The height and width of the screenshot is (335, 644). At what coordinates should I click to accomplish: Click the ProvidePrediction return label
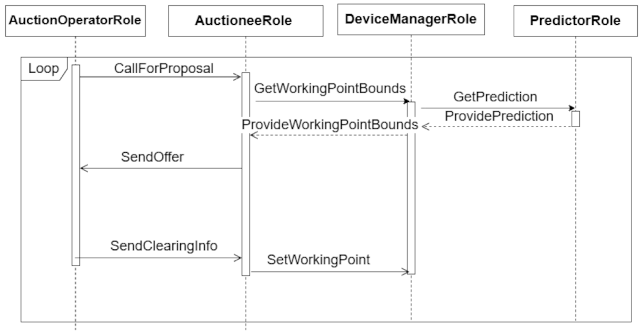[x=499, y=116]
